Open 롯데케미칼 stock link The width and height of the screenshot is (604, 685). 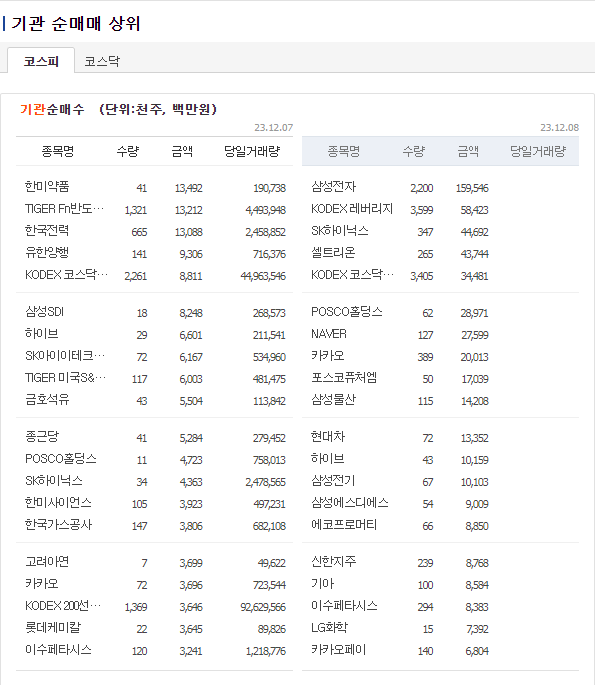click(x=53, y=627)
